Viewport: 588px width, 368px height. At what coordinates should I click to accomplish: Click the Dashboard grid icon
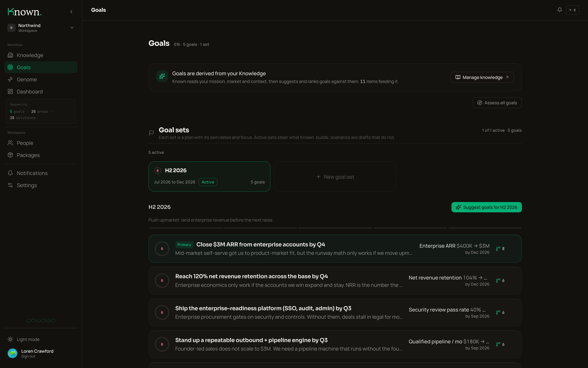[10, 91]
